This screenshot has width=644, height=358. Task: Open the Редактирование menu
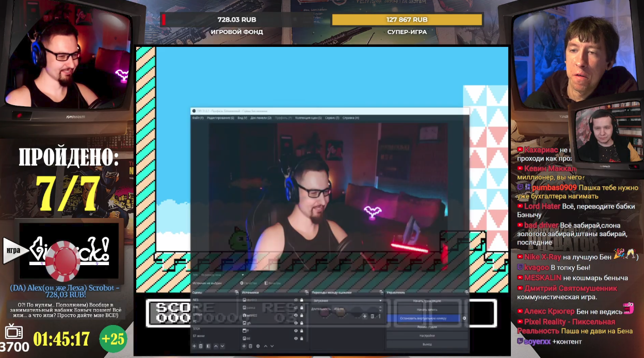click(x=220, y=118)
